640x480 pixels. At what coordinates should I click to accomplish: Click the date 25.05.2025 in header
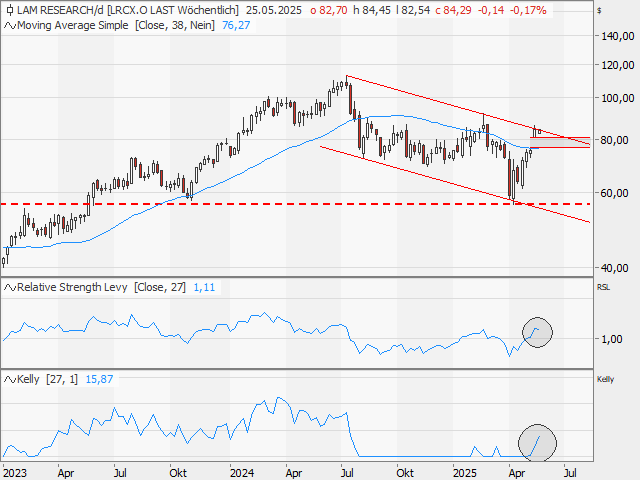(x=273, y=10)
